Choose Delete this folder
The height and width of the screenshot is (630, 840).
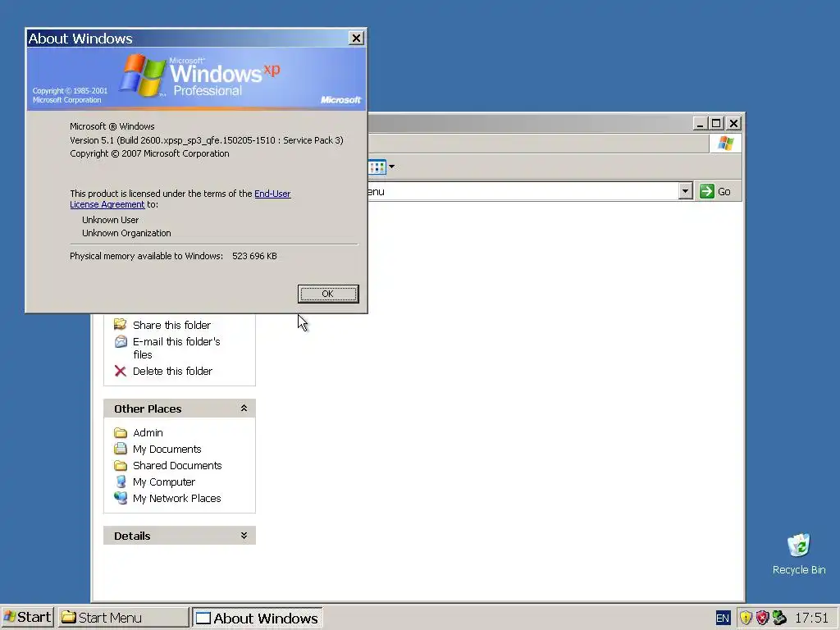pos(172,372)
